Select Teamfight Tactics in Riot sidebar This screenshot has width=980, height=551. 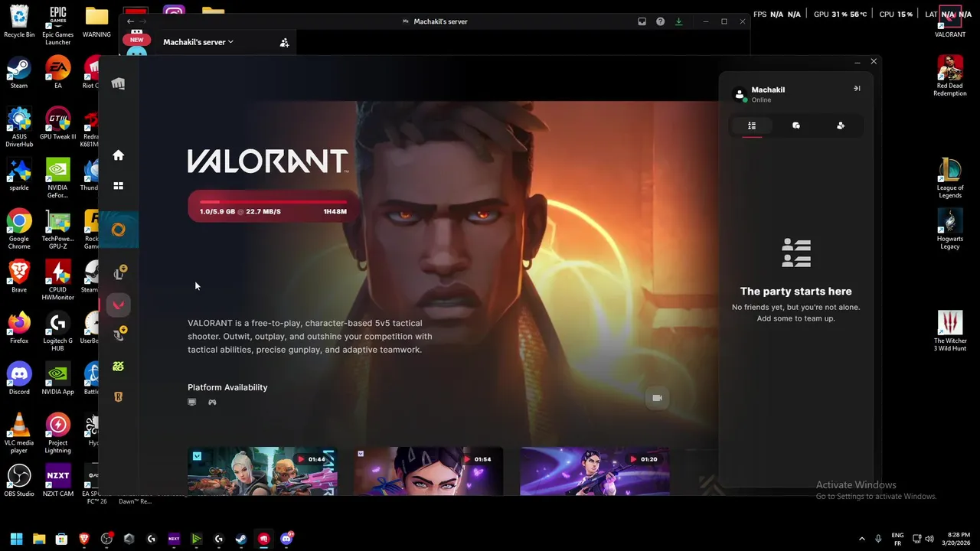[x=119, y=334]
